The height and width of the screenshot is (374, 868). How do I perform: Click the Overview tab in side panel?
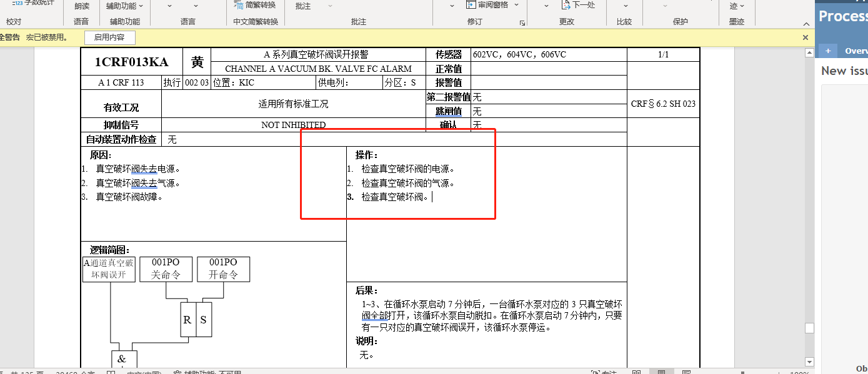(856, 51)
